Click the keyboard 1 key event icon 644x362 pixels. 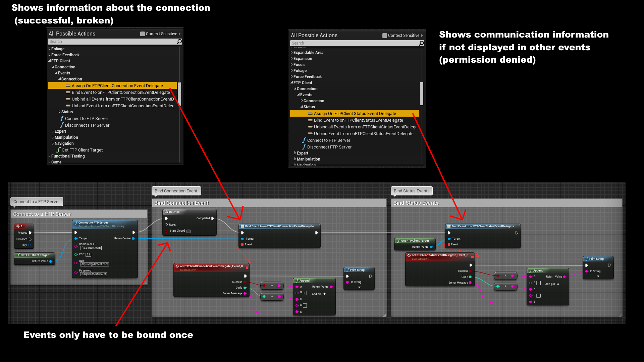click(x=18, y=226)
